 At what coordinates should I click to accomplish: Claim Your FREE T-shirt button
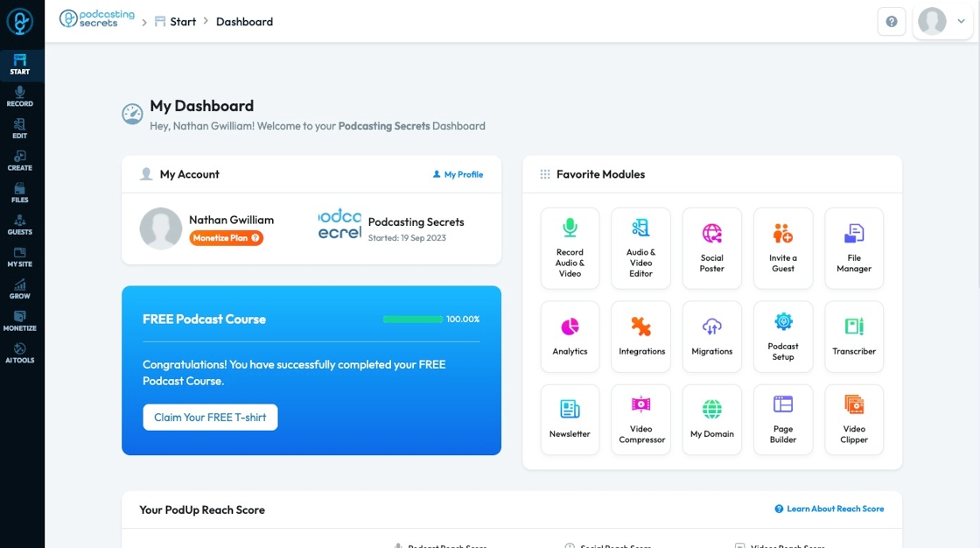pyautogui.click(x=210, y=418)
